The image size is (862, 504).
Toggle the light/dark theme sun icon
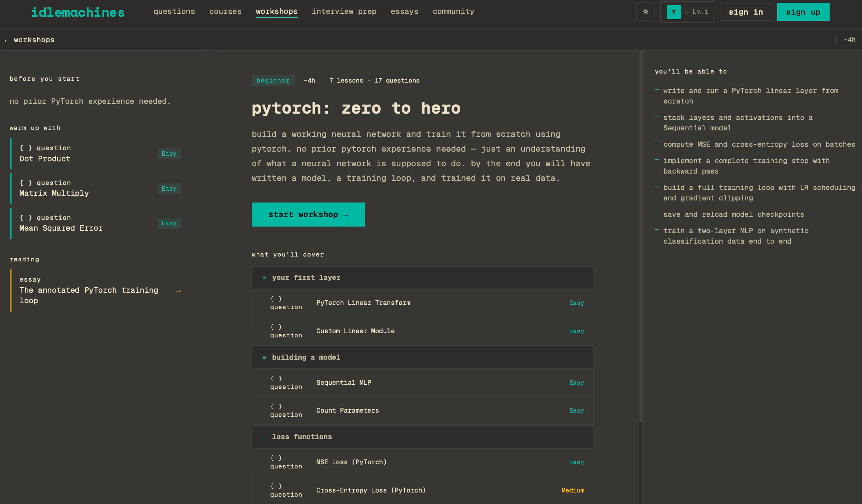[x=645, y=12]
